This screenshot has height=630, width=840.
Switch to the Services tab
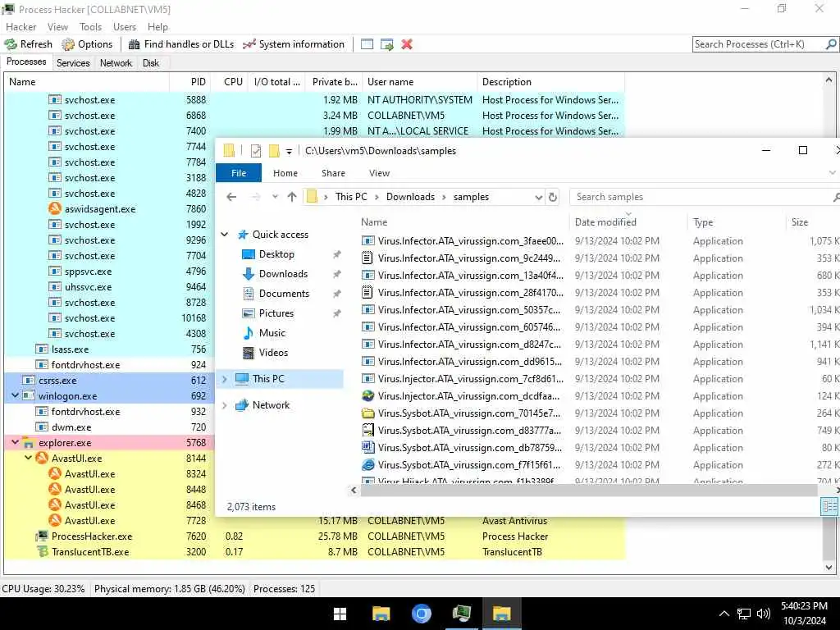(73, 63)
